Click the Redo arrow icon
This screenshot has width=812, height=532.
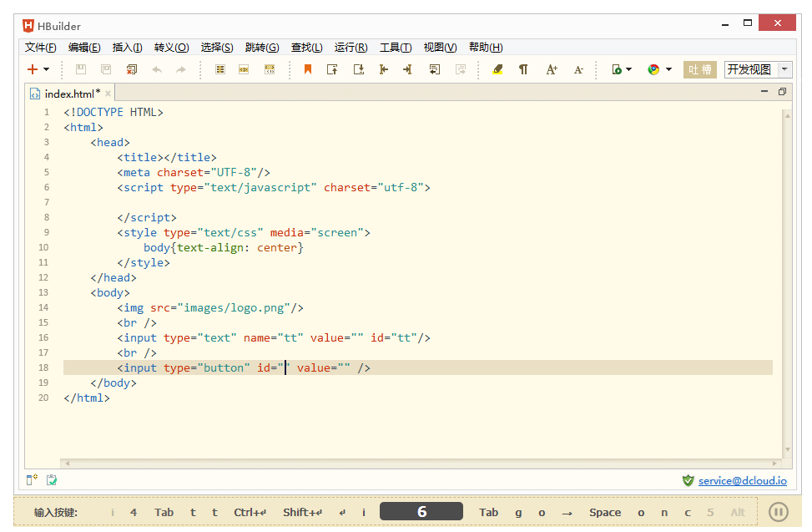click(x=181, y=69)
